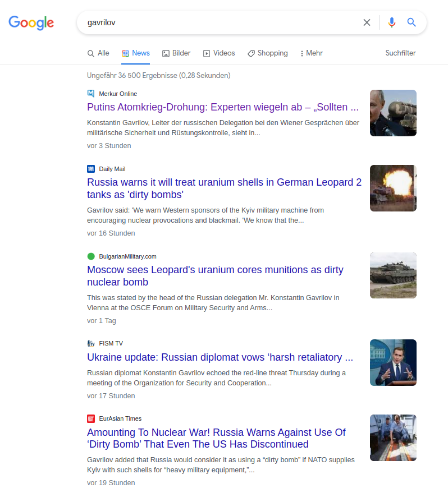Open the Leopard tank thumbnail
This screenshot has width=448, height=488.
pyautogui.click(x=393, y=275)
